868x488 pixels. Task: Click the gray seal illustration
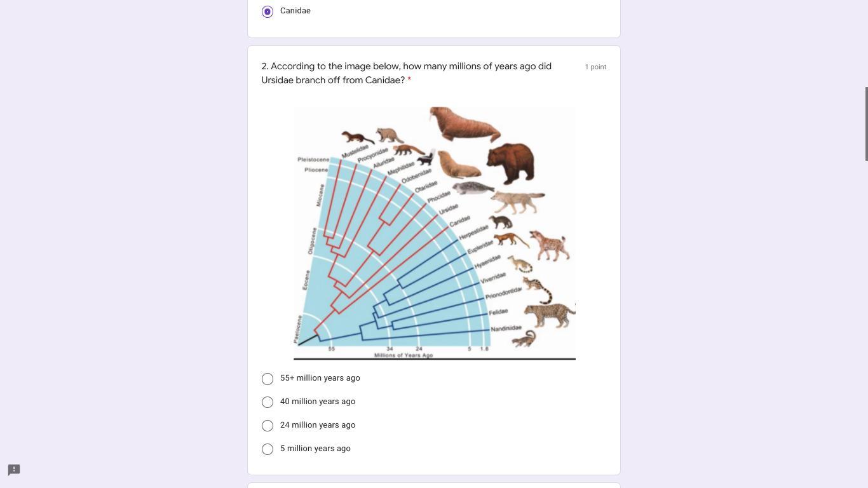click(x=473, y=188)
